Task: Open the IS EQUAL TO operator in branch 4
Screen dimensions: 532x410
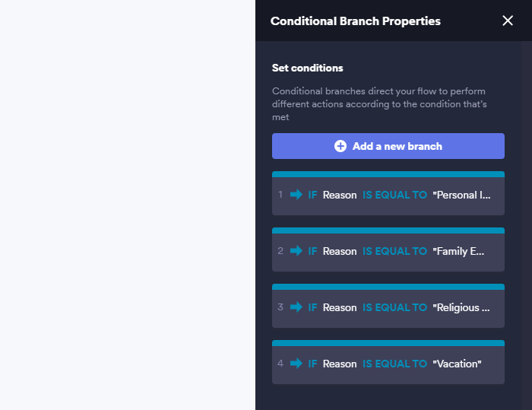Action: pos(394,364)
